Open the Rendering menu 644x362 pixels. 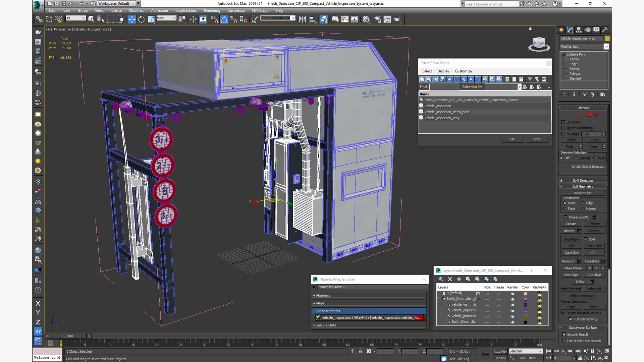pos(212,10)
